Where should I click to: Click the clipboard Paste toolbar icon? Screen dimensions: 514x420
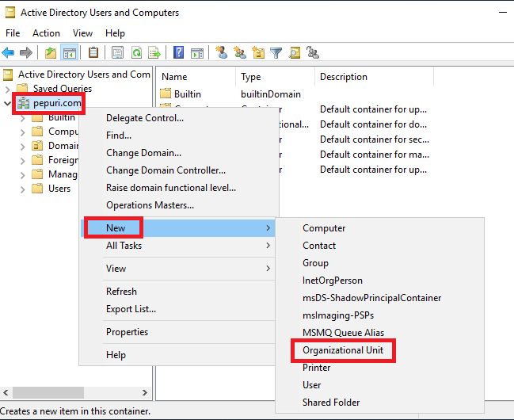click(93, 52)
